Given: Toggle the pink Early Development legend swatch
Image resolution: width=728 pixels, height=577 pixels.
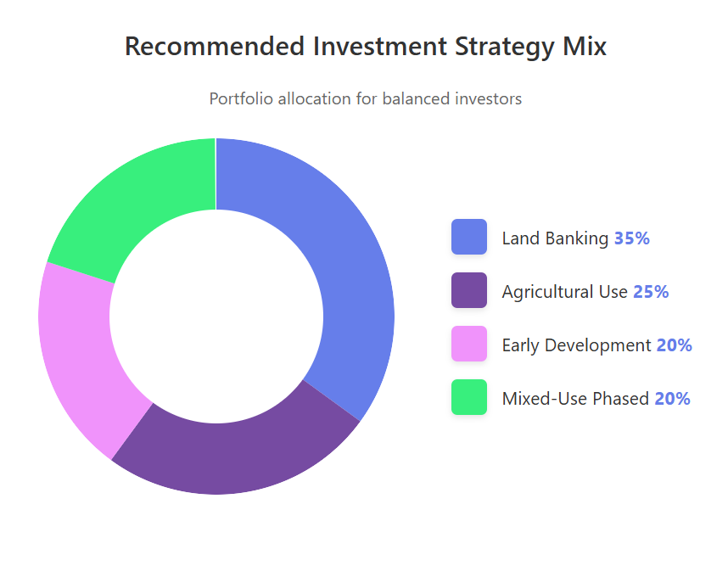Looking at the screenshot, I should tap(469, 344).
